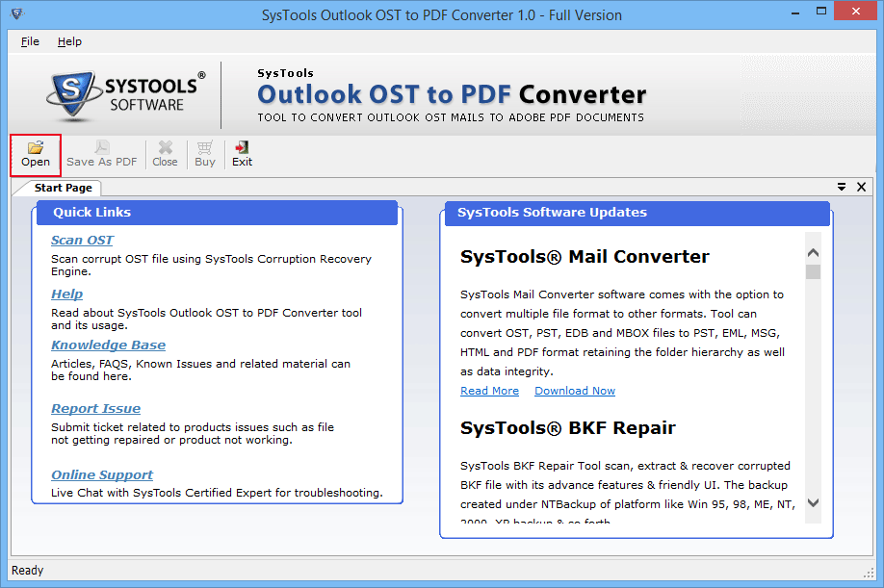Close the Start Page tab with X
This screenshot has width=884, height=588.
[862, 187]
